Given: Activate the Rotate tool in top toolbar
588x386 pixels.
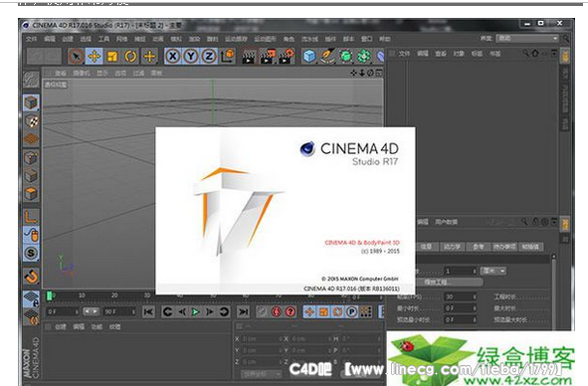Looking at the screenshot, I should [x=130, y=57].
